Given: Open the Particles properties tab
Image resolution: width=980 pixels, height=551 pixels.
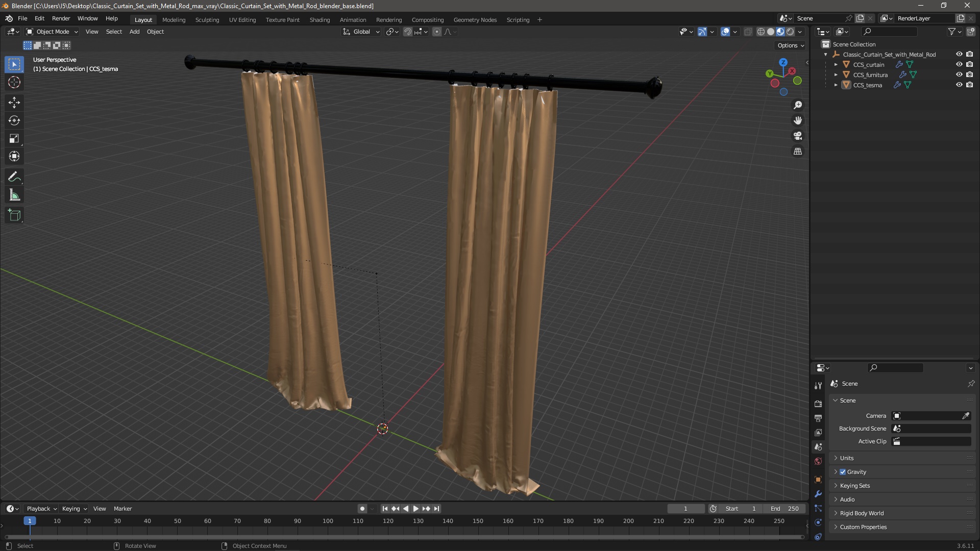Looking at the screenshot, I should [818, 508].
